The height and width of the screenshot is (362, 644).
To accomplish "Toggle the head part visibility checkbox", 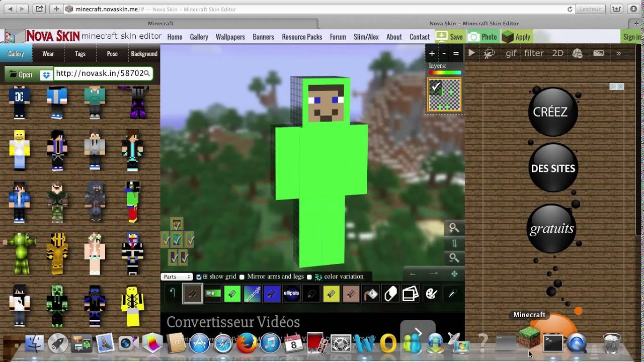I will click(x=176, y=224).
